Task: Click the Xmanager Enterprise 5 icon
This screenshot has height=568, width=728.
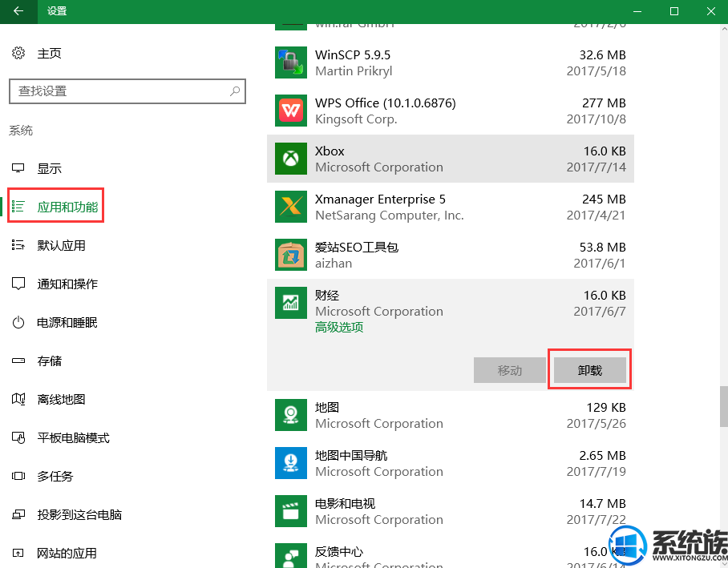Action: (x=291, y=207)
